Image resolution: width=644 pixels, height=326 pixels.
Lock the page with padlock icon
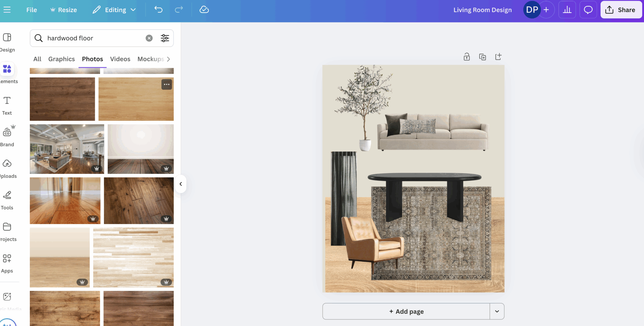tap(467, 57)
